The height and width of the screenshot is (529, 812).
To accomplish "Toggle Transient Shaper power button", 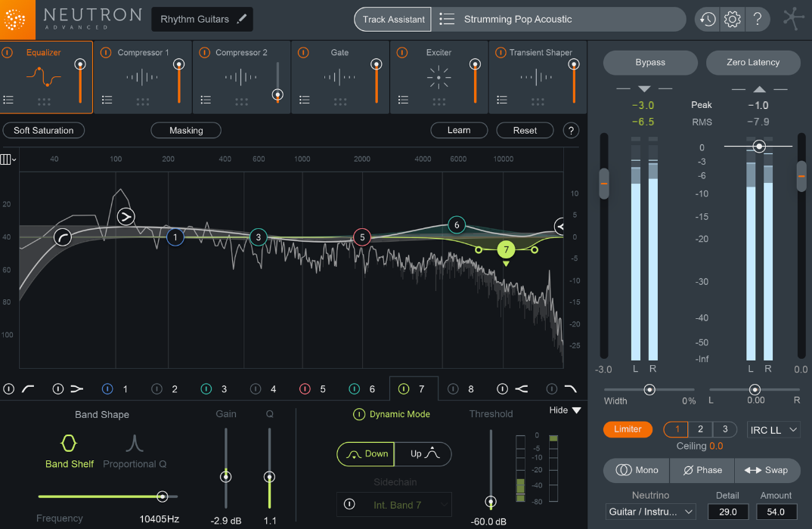I will tap(501, 52).
